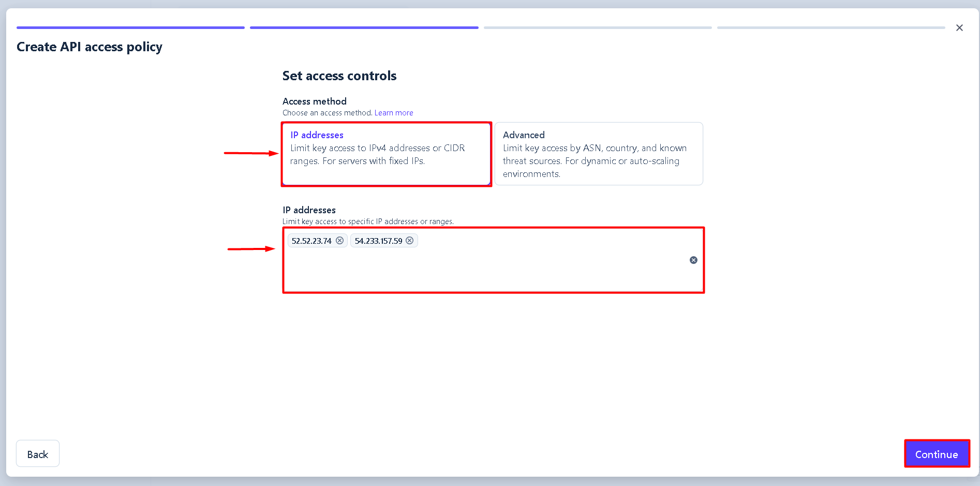Select the IP addresses access method card

tap(387, 154)
